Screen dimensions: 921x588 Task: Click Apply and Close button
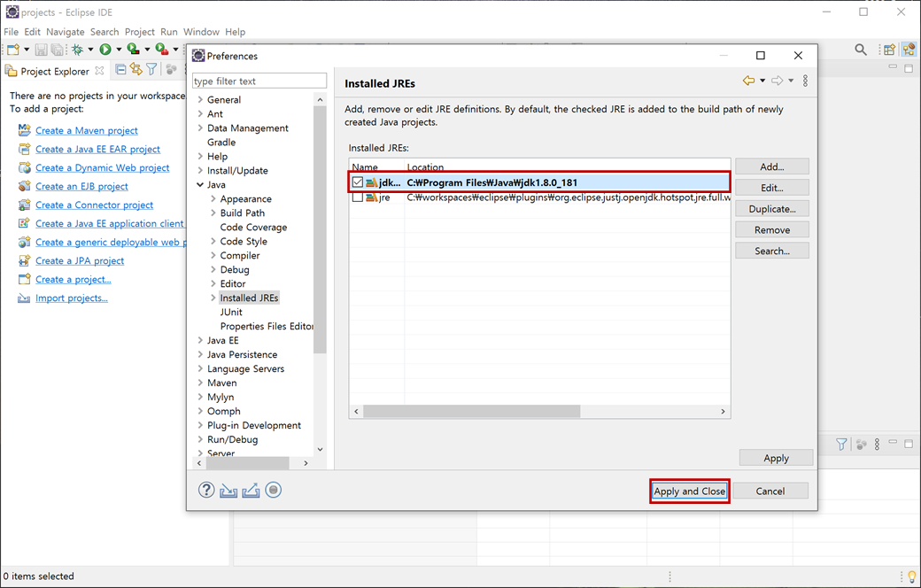coord(690,491)
